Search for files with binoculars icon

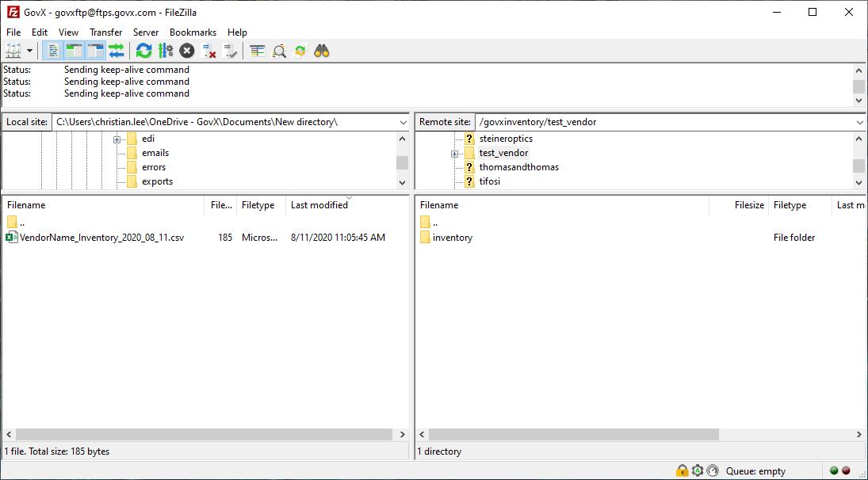click(322, 51)
